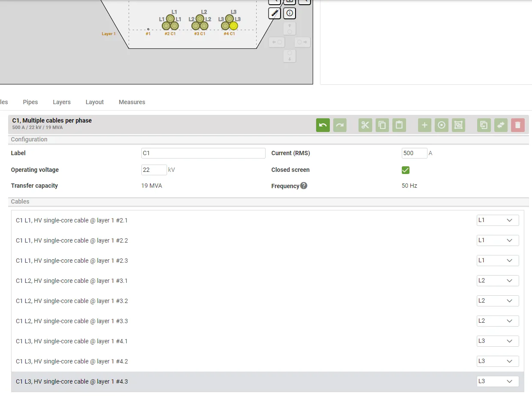This screenshot has height=396, width=532.
Task: Click the Label input field
Action: (203, 153)
